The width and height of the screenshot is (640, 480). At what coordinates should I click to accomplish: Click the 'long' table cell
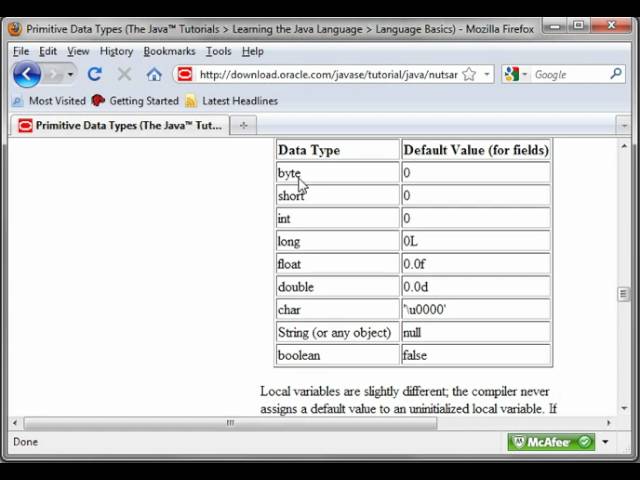[x=338, y=241]
